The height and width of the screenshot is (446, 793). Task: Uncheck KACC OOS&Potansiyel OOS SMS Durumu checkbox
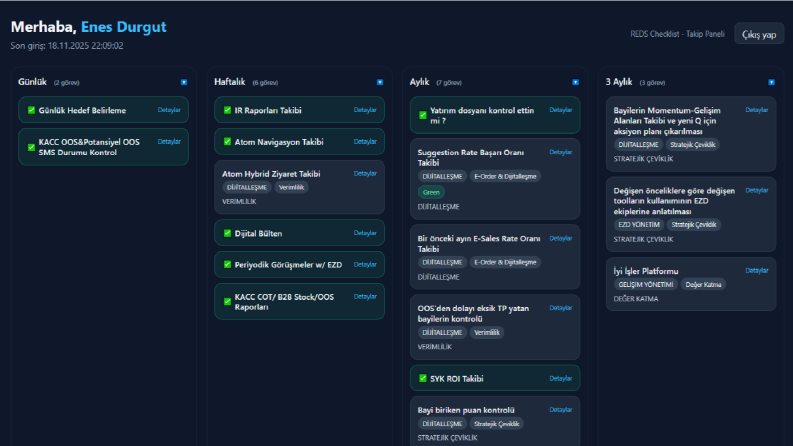(31, 147)
